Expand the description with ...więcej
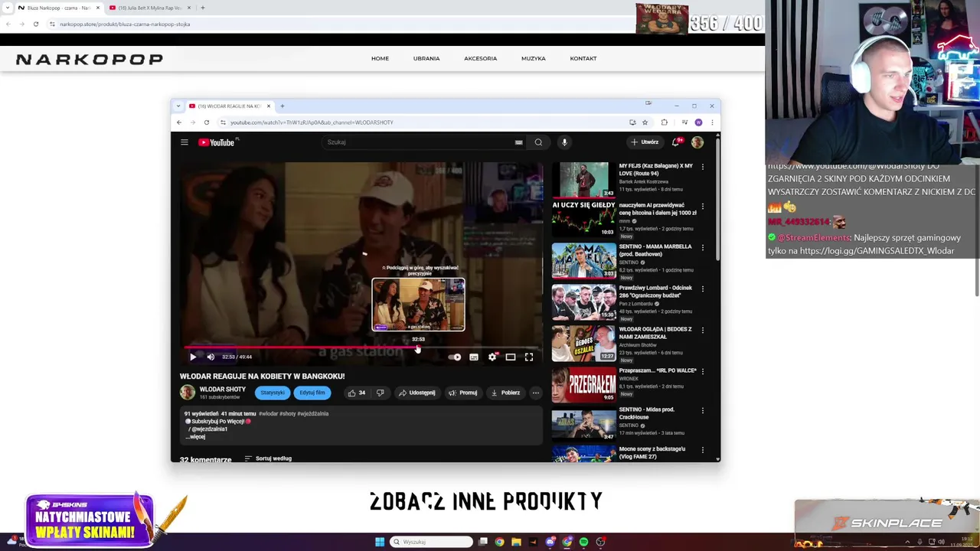 197,436
